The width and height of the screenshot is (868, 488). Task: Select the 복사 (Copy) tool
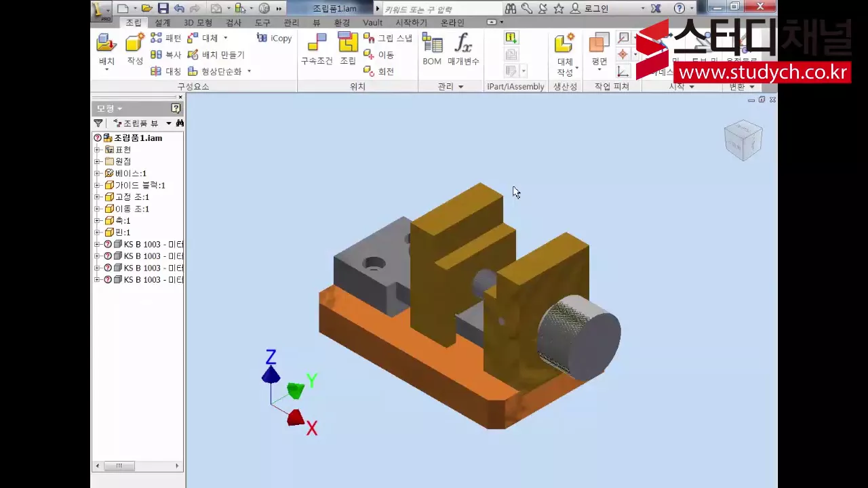click(x=165, y=55)
